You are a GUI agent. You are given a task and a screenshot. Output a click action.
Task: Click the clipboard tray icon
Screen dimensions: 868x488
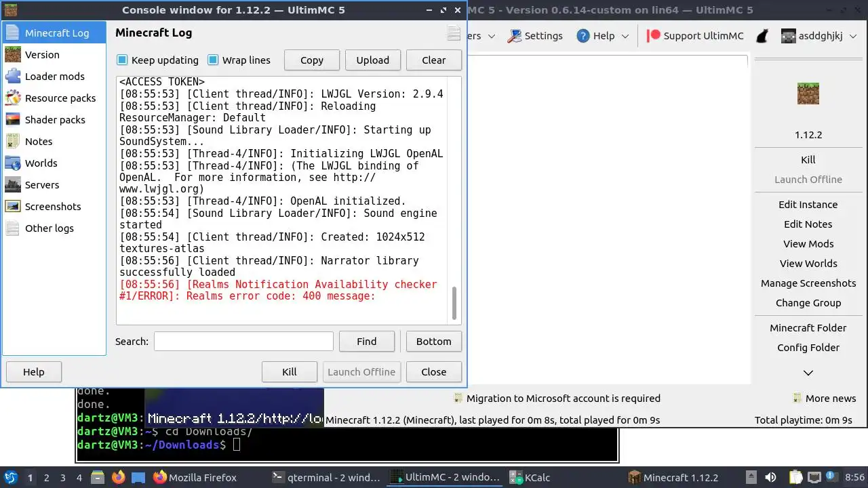(795, 477)
